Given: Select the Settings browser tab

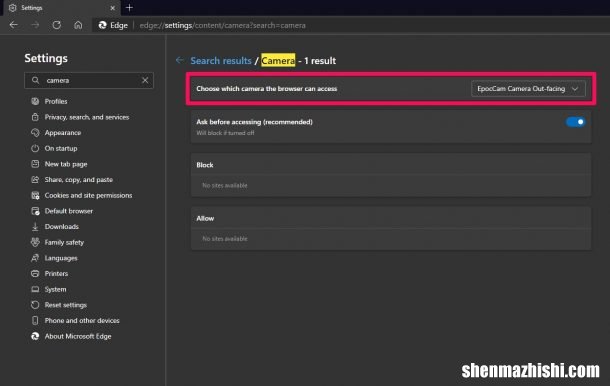Looking at the screenshot, I should coord(62,8).
